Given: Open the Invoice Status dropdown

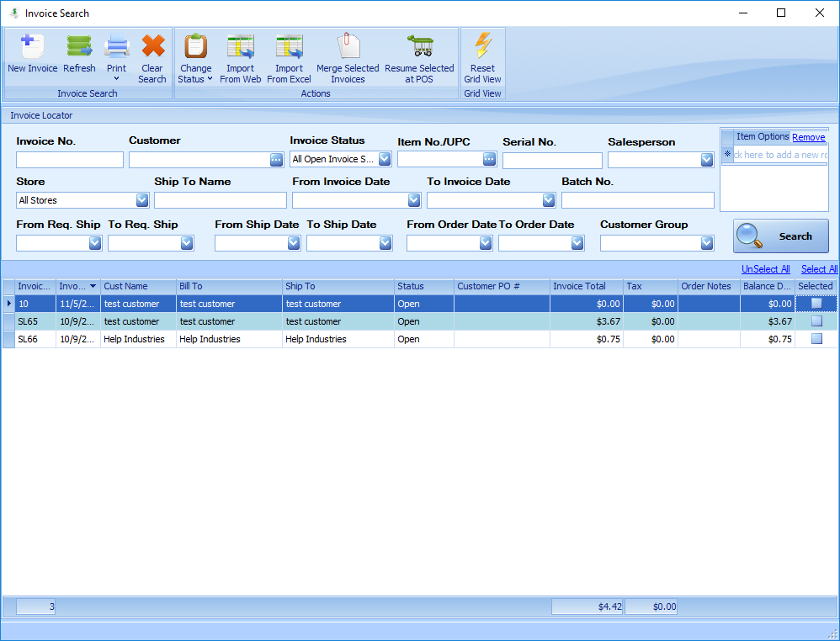Looking at the screenshot, I should 384,158.
